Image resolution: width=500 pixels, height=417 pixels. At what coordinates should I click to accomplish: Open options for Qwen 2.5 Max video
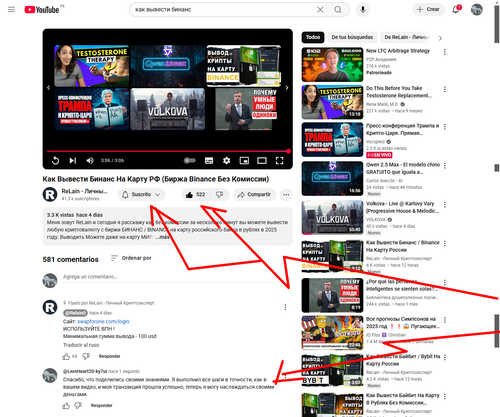[x=445, y=166]
